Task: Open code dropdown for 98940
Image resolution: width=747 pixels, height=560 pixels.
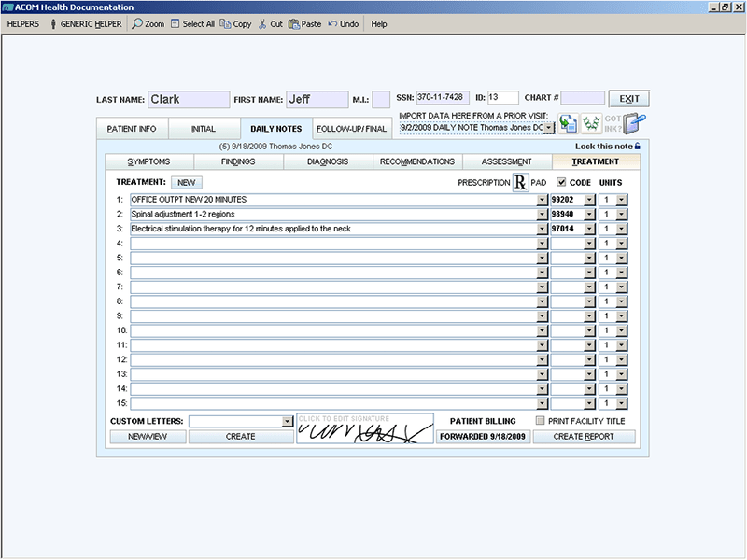Action: click(x=589, y=215)
